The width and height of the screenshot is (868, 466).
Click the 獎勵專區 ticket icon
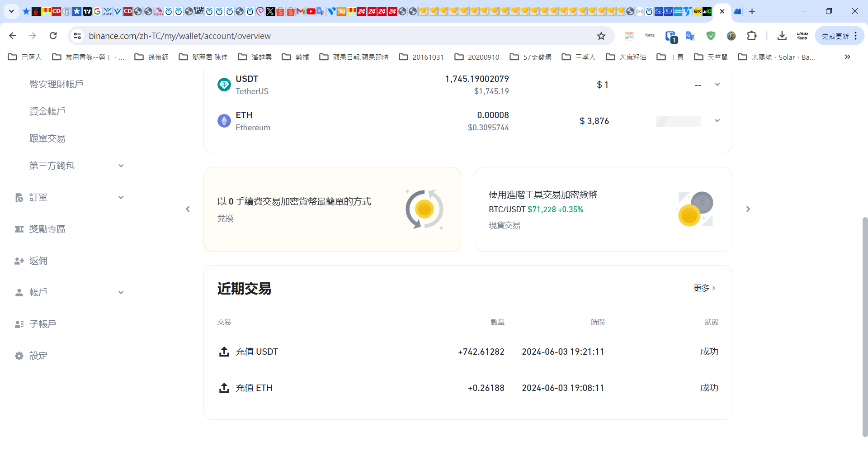point(19,229)
